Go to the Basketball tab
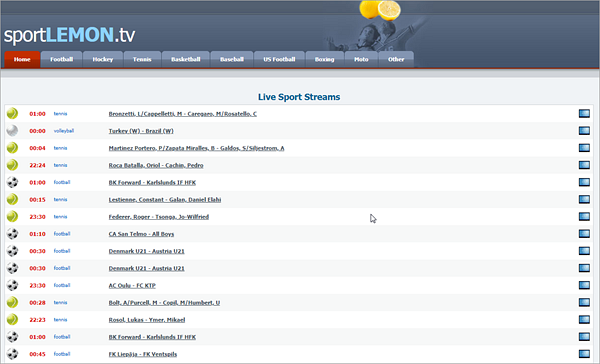 186,59
